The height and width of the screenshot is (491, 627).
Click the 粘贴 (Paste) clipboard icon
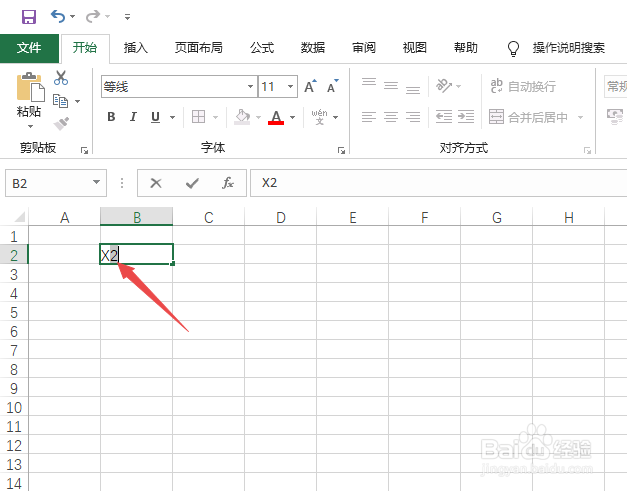coord(29,88)
